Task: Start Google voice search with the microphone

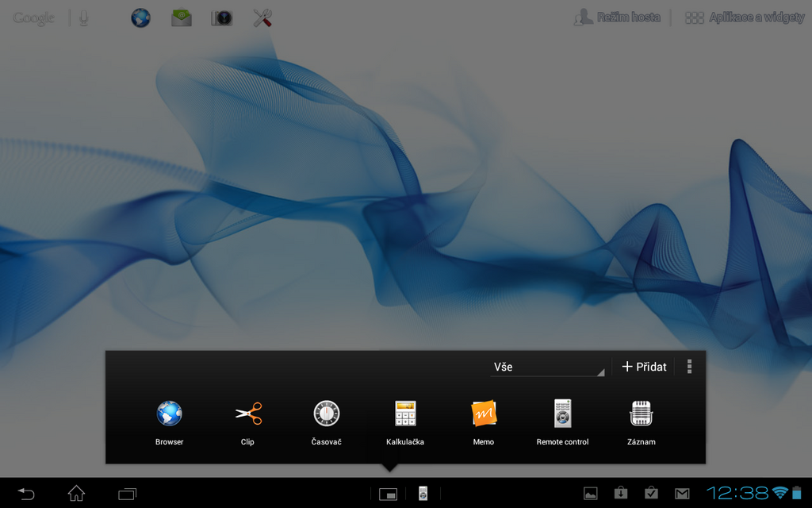Action: 85,17
